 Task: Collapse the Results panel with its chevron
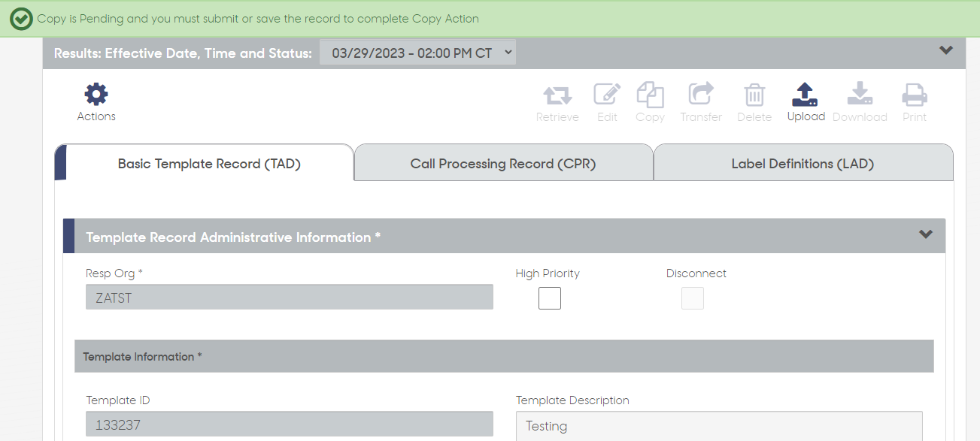tap(946, 51)
